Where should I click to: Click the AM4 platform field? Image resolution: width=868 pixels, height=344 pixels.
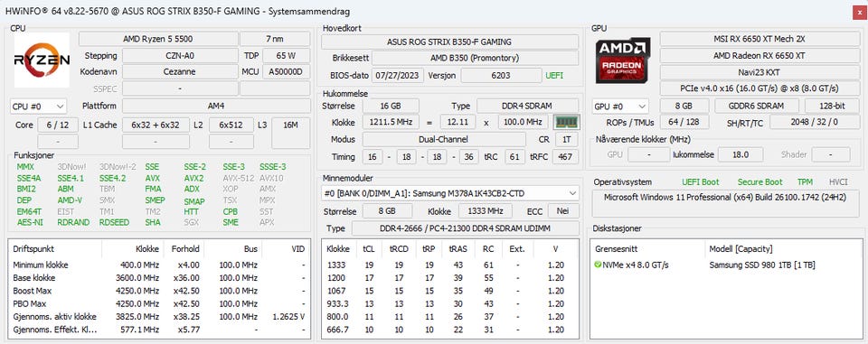tap(216, 107)
